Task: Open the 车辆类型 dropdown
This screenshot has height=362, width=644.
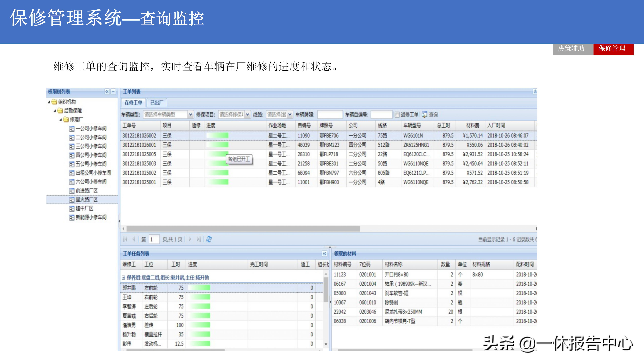Action: pyautogui.click(x=191, y=115)
